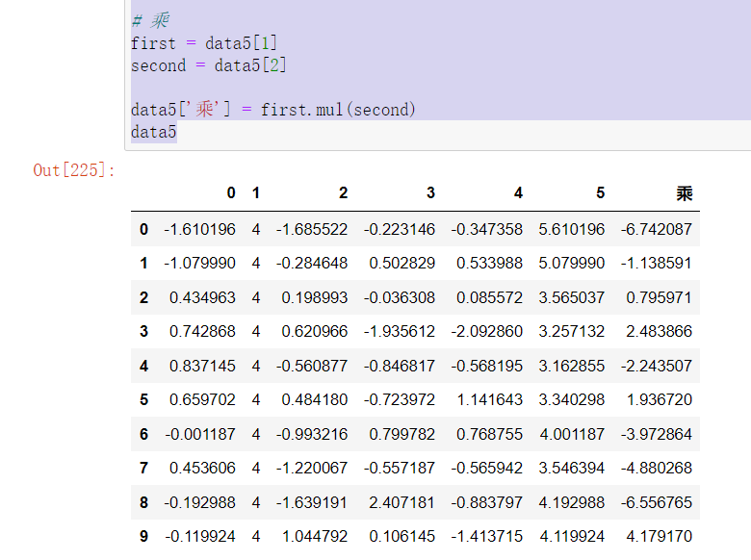
Task: Click the Out[225] output prompt
Action: coord(74,170)
